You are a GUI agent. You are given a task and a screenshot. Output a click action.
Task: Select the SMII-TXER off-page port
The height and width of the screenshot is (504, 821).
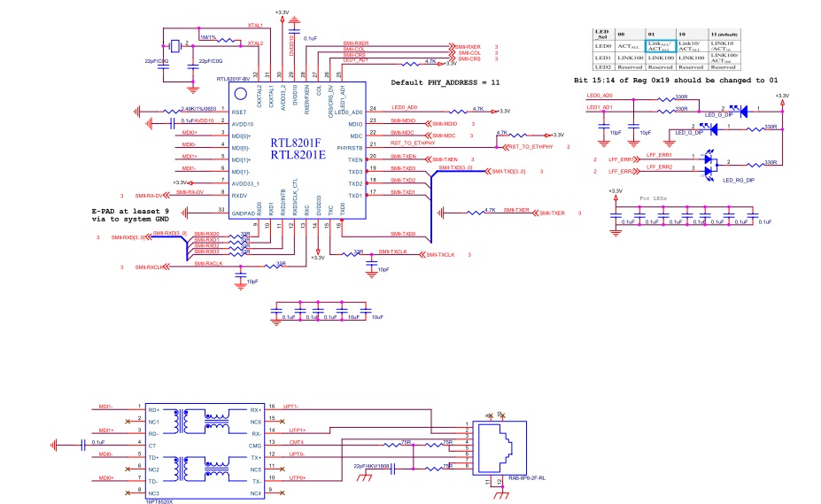[x=549, y=213]
